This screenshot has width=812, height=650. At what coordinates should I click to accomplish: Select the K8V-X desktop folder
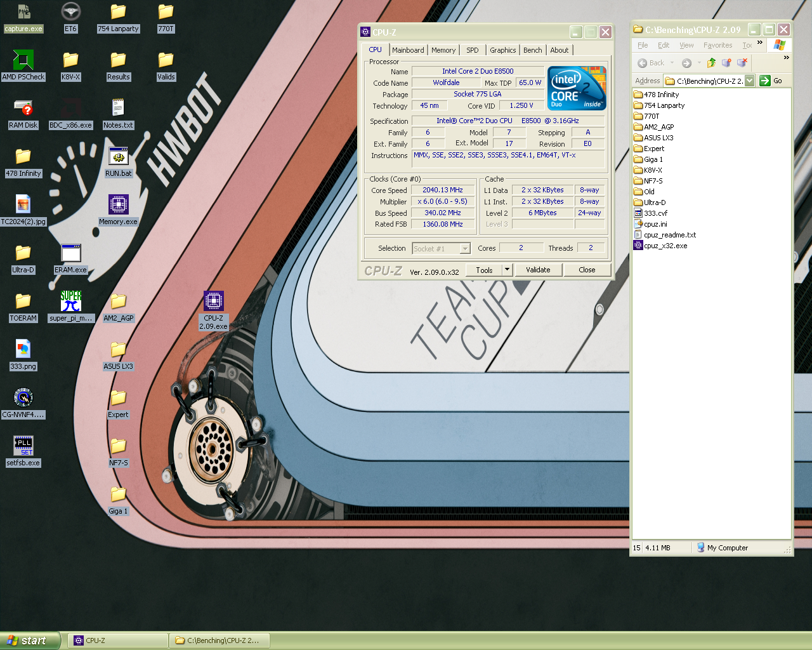[70, 66]
